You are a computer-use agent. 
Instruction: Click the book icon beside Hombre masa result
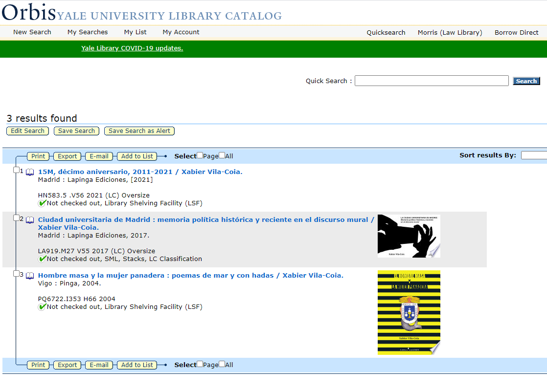(30, 276)
